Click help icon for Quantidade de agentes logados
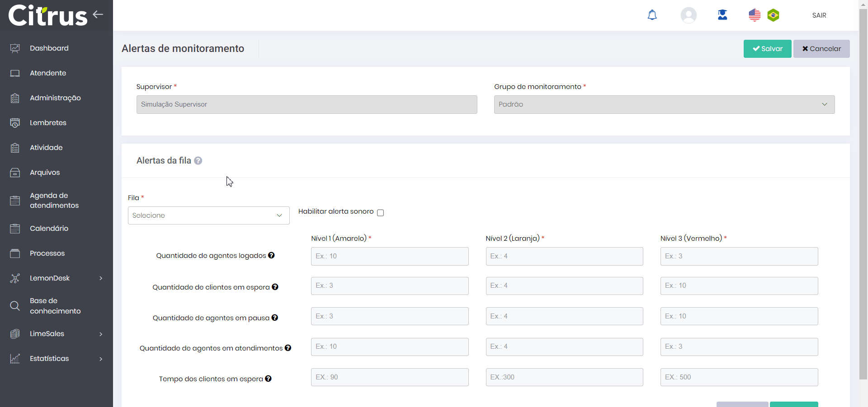 click(271, 255)
